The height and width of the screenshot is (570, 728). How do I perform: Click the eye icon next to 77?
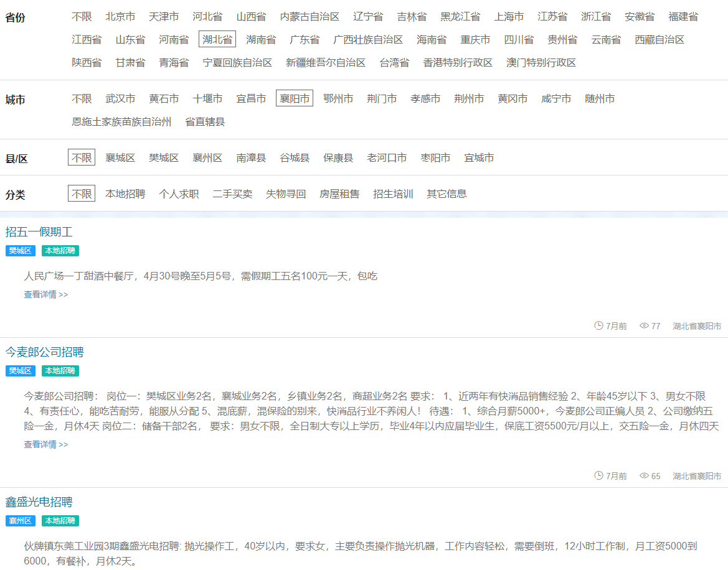(644, 325)
